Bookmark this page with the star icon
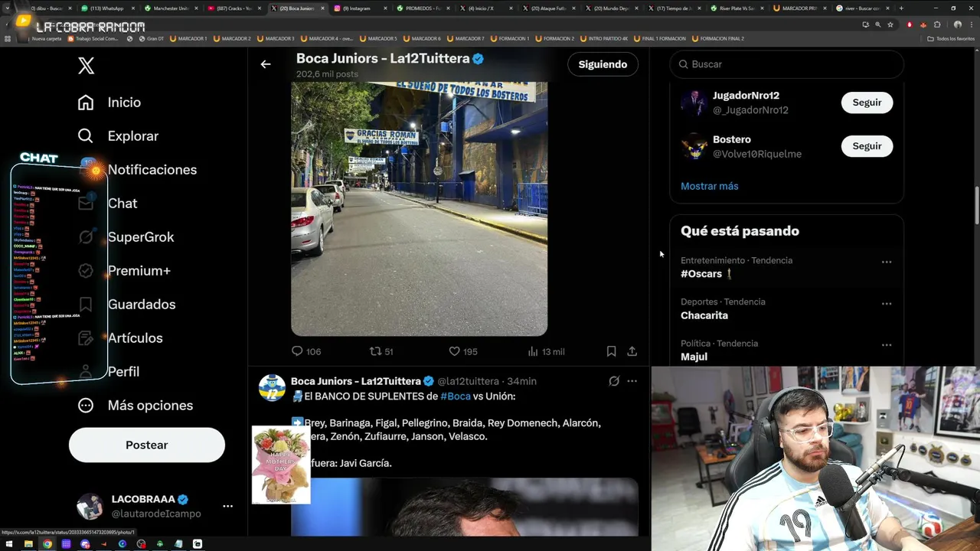Screen dimensions: 980x551 (x=890, y=24)
